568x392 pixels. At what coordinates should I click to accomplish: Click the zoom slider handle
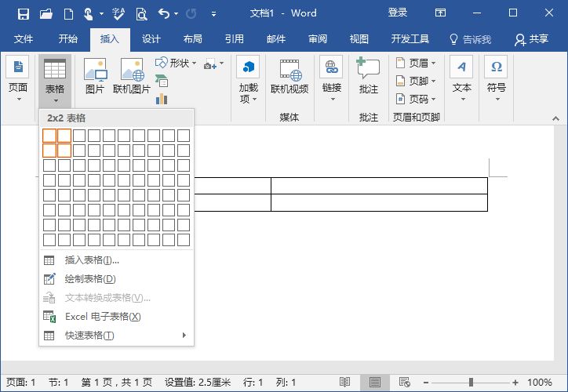471,383
